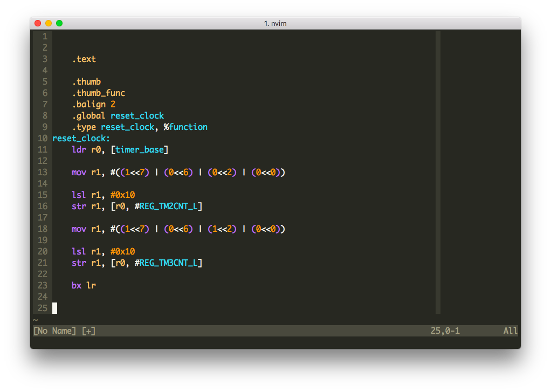This screenshot has height=392, width=551.
Task: Maximize the window using green button
Action: (x=59, y=23)
